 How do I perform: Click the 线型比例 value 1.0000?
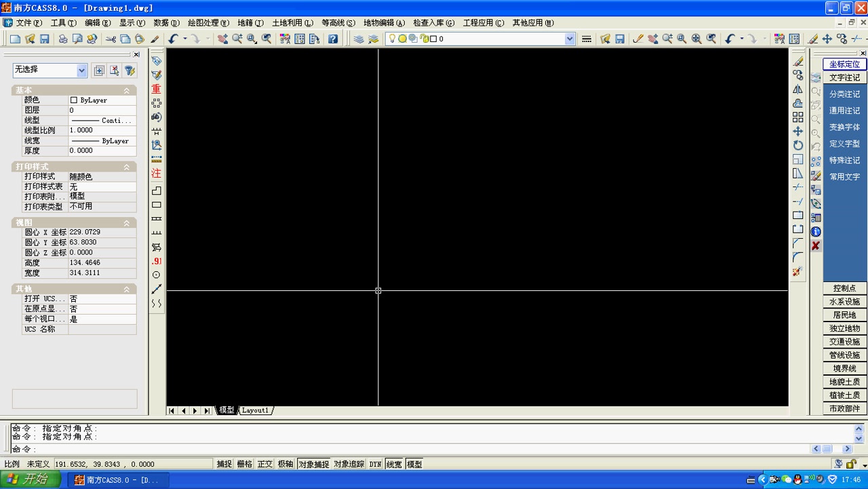point(102,130)
